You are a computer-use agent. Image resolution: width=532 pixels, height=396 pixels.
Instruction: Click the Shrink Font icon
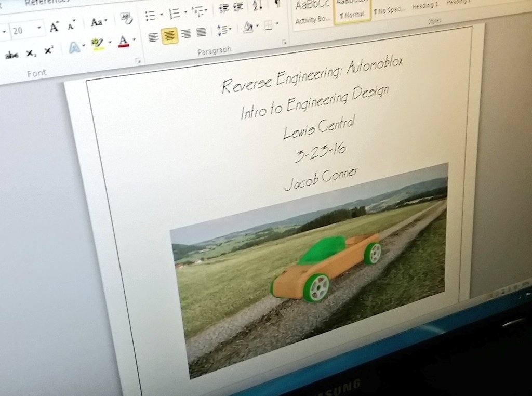72,25
